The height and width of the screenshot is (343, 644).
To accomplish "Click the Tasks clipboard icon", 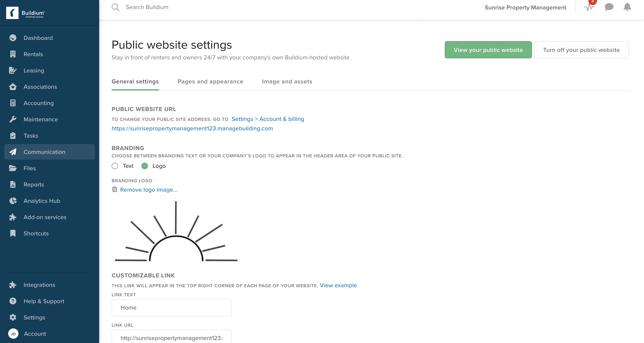I will click(13, 135).
